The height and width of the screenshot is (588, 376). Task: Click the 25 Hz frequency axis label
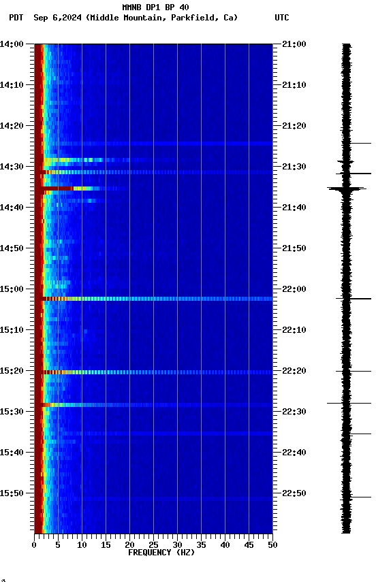coord(153,545)
